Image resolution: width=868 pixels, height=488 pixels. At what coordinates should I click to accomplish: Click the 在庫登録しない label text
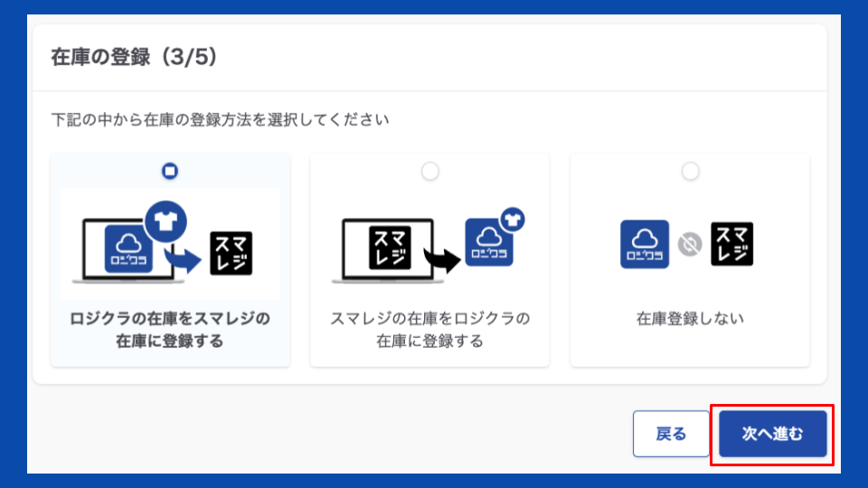(690, 319)
